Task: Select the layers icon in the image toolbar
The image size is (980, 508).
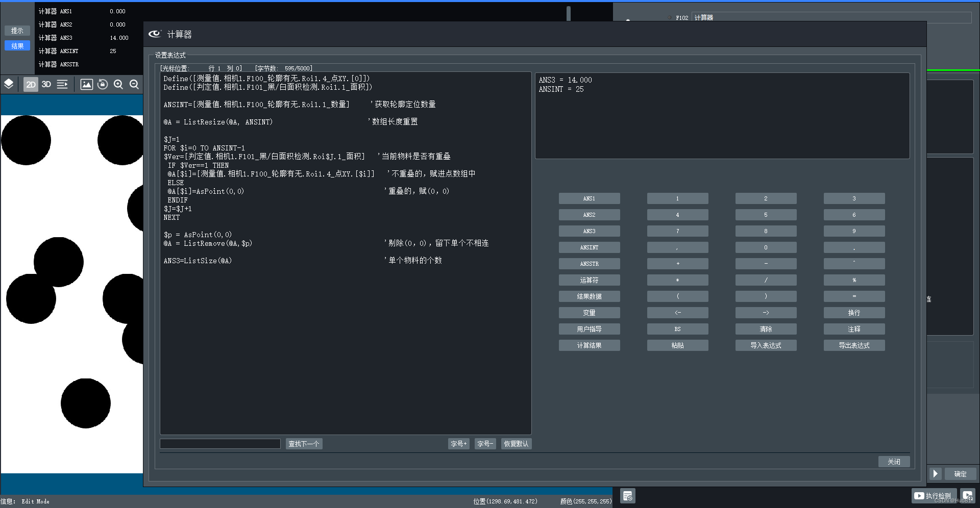Action: 9,84
